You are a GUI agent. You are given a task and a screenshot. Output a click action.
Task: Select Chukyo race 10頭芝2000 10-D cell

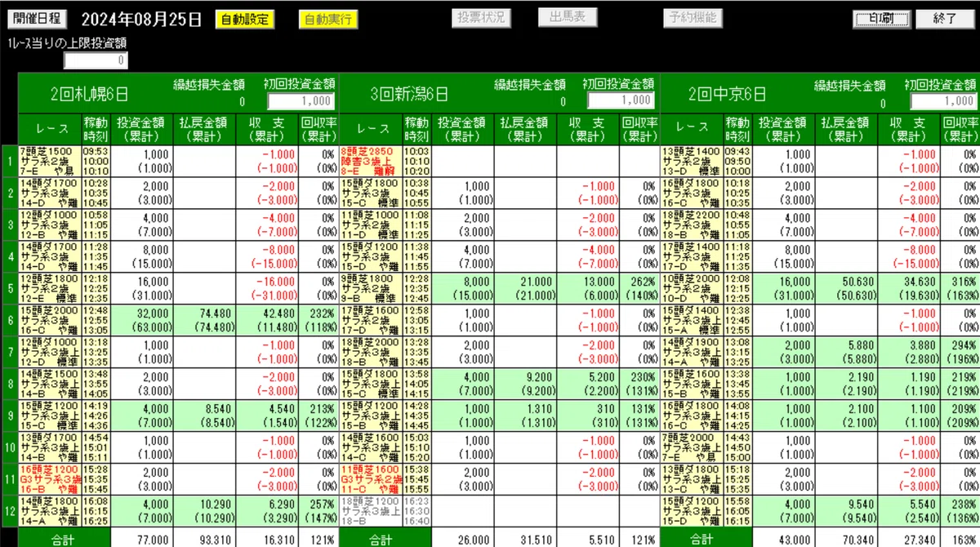(x=692, y=287)
